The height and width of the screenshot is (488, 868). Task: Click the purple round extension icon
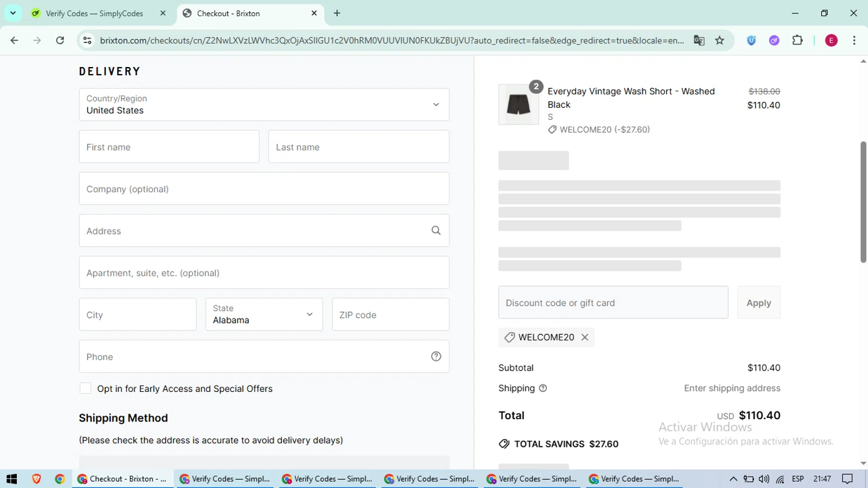click(774, 41)
